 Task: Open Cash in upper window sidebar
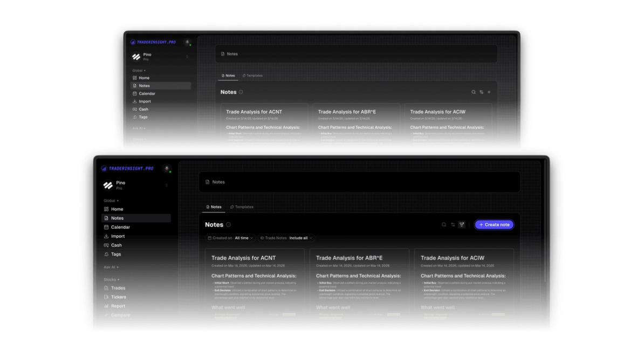click(161, 109)
